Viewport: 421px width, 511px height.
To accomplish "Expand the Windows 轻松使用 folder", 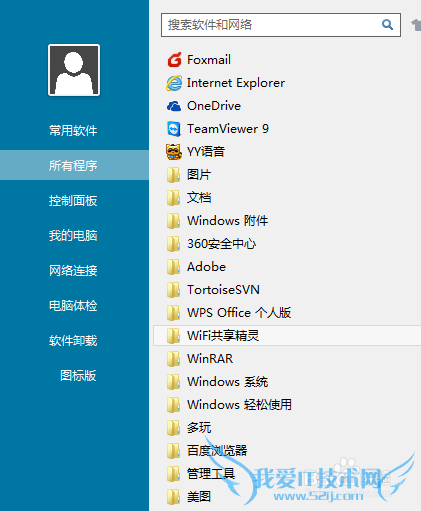I will coord(239,405).
